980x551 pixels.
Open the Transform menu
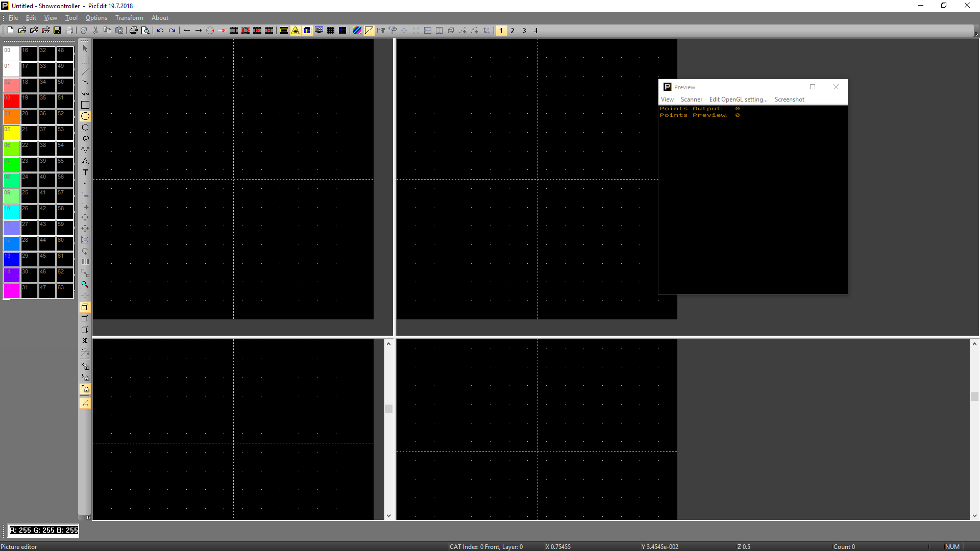[129, 18]
